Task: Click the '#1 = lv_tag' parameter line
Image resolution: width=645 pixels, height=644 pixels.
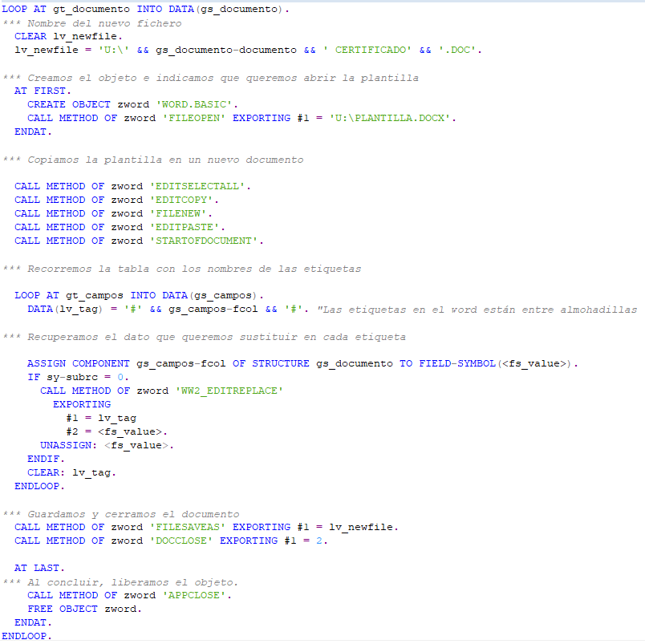Action: pos(101,418)
